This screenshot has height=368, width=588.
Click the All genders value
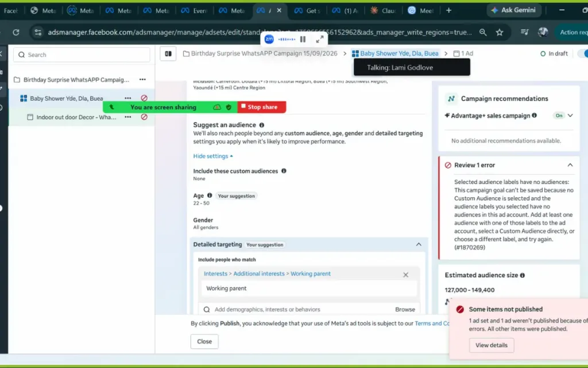coord(206,227)
